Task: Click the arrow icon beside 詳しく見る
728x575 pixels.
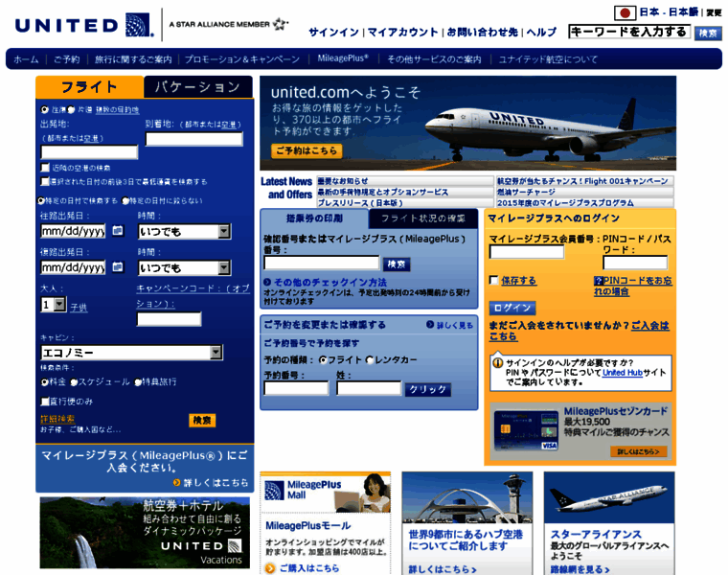Action: pyautogui.click(x=430, y=325)
